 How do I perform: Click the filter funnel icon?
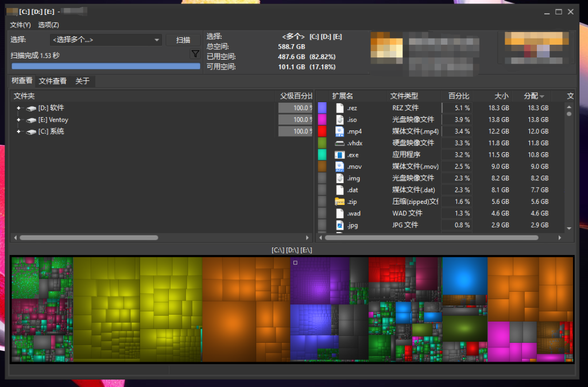(195, 54)
